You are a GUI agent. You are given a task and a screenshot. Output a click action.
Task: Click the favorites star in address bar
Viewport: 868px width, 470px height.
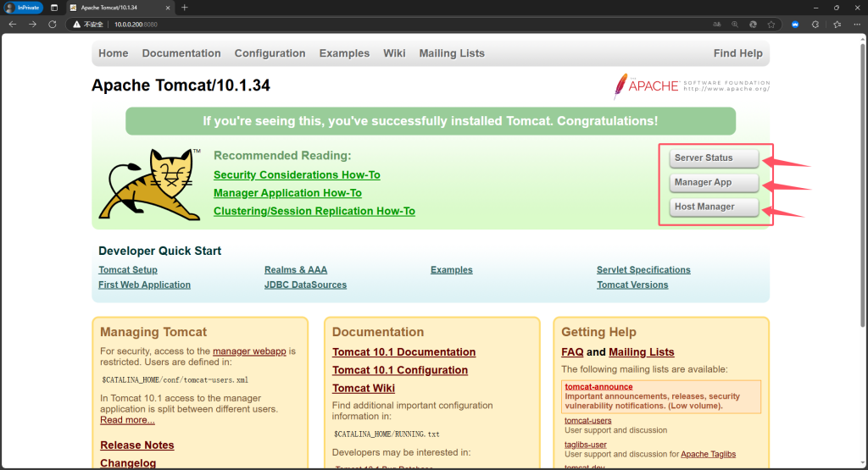[x=771, y=25]
